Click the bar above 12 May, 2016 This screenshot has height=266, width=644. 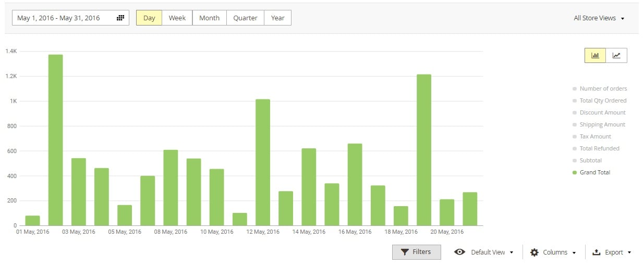pyautogui.click(x=263, y=162)
